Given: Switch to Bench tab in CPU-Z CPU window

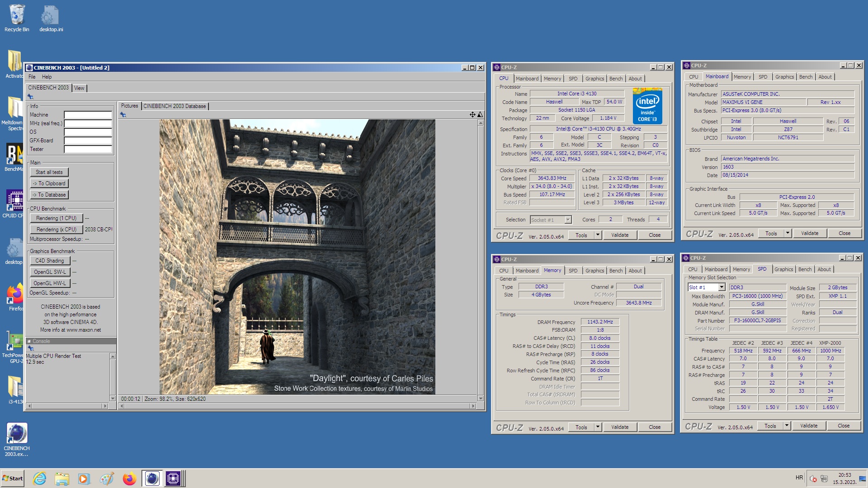Looking at the screenshot, I should pyautogui.click(x=616, y=79).
